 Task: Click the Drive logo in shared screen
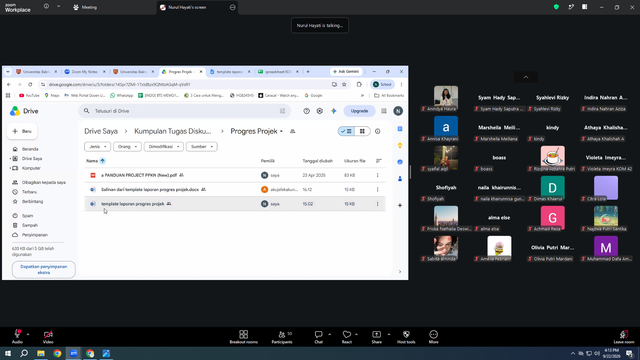coord(24,111)
